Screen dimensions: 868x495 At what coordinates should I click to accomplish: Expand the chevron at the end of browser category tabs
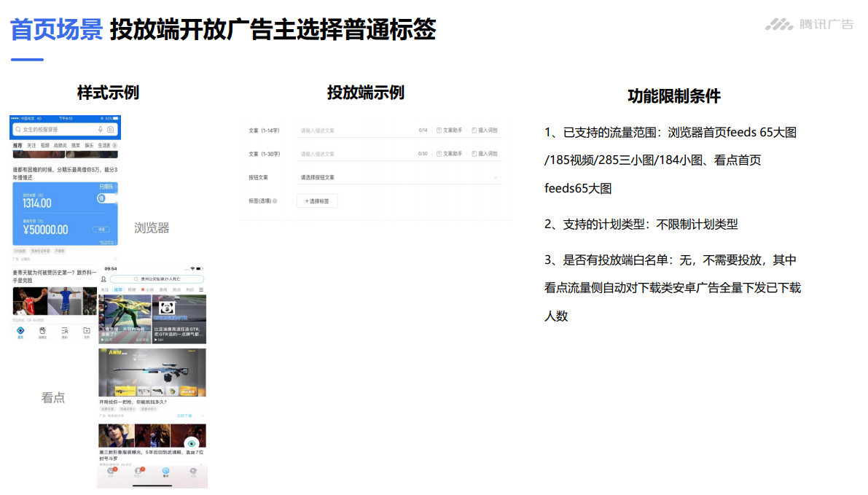116,145
